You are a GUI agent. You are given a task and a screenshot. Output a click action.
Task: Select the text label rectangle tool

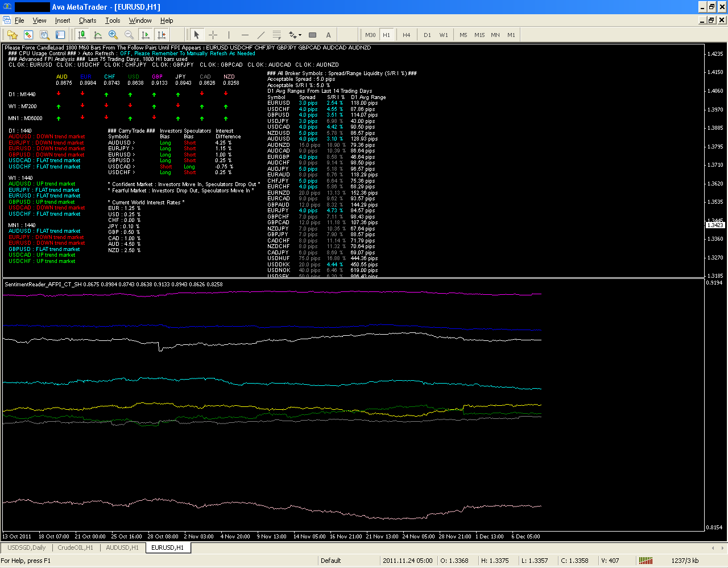(312, 35)
